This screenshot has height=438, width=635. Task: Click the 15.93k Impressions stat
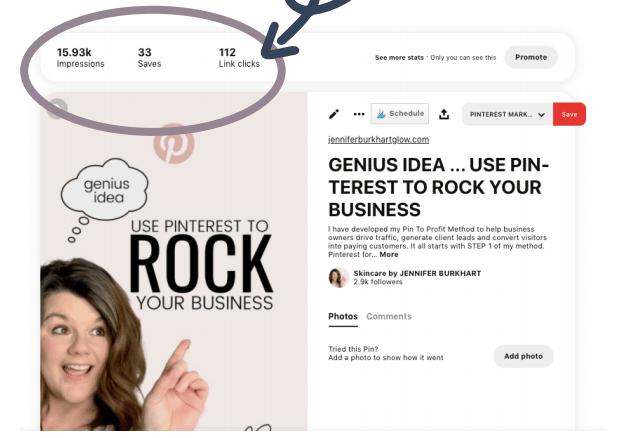[80, 57]
